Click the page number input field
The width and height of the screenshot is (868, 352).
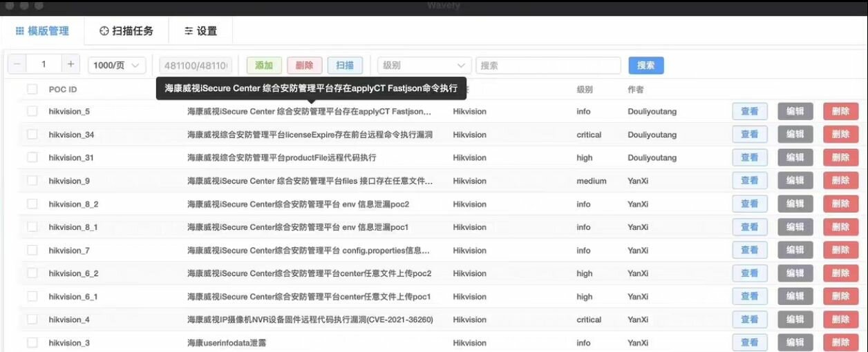click(x=44, y=65)
